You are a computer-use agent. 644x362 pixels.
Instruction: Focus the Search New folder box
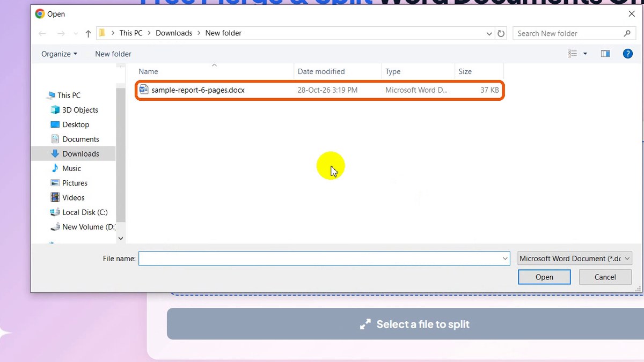(574, 33)
